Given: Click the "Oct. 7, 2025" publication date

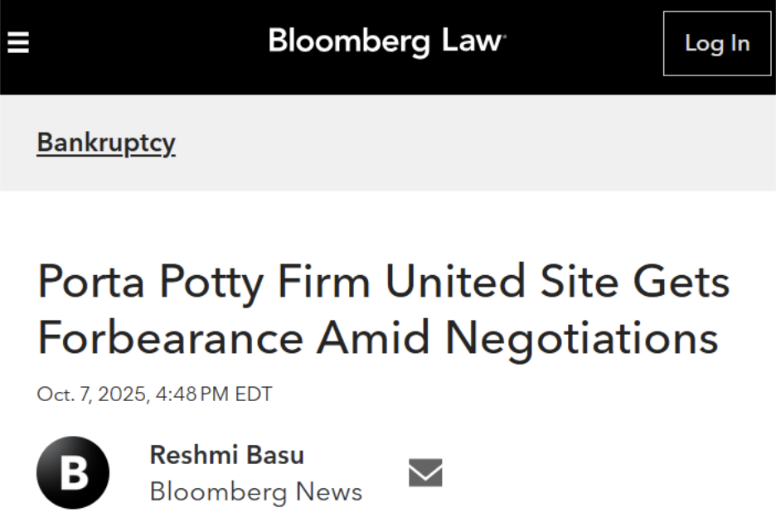Looking at the screenshot, I should [x=91, y=394].
